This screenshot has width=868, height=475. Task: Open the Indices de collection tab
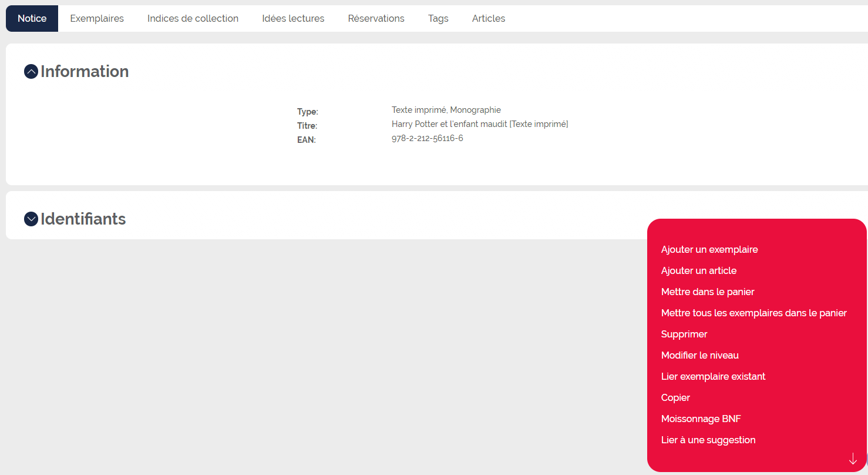[193, 18]
